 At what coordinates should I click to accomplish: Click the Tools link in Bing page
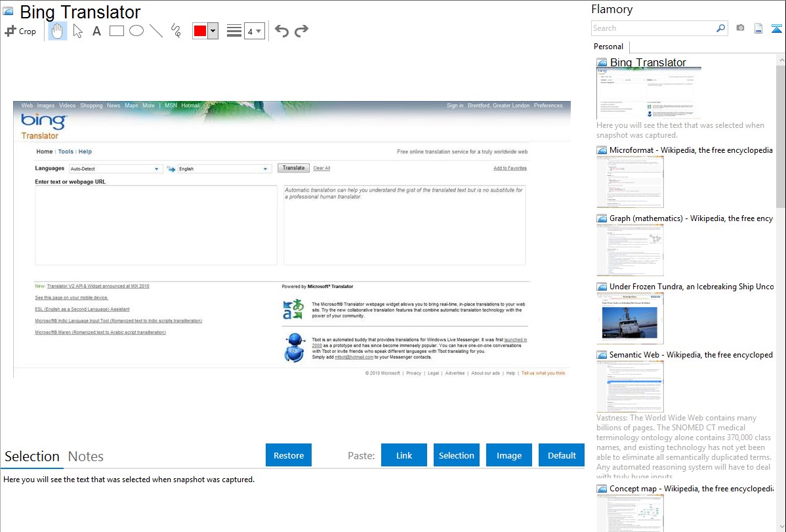(66, 152)
